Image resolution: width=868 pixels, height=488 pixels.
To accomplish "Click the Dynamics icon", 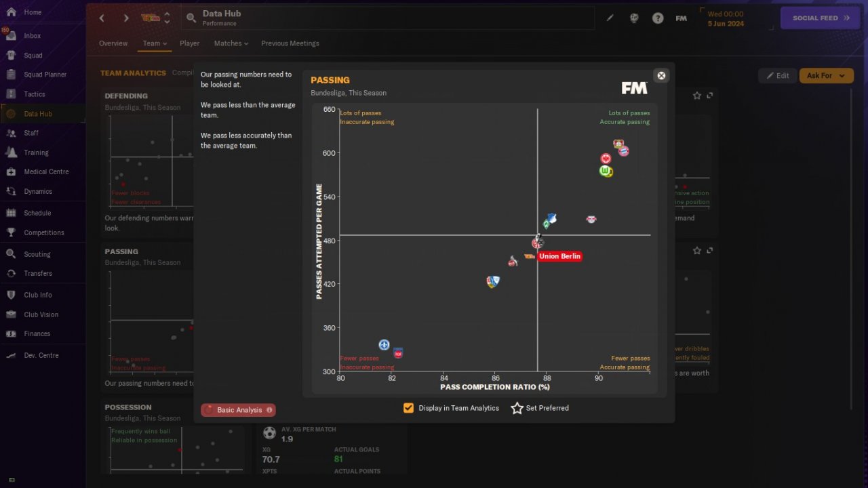I will pyautogui.click(x=11, y=191).
